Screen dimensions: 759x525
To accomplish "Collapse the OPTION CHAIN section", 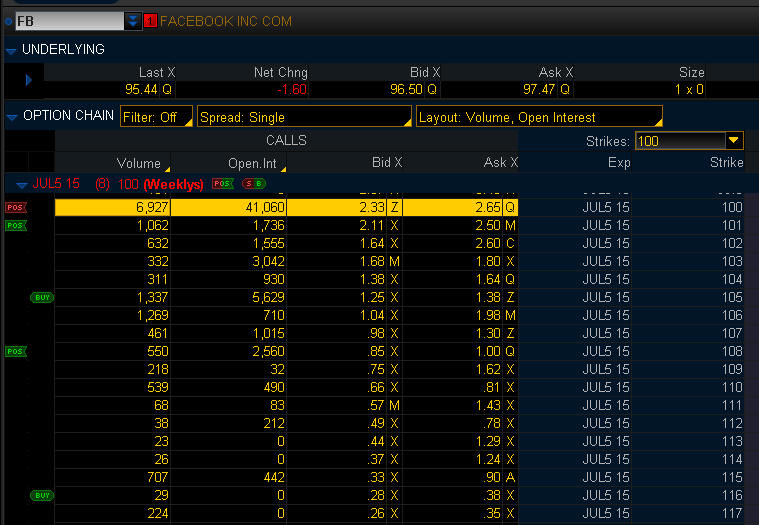I will pyautogui.click(x=11, y=117).
